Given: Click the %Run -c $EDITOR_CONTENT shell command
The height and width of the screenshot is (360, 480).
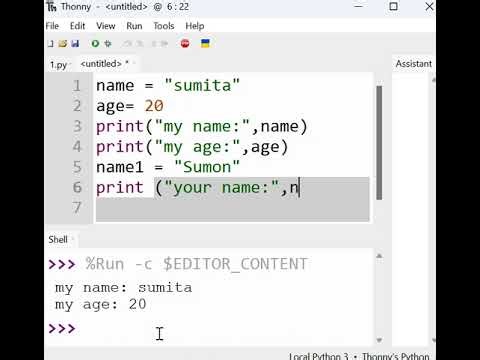Looking at the screenshot, I should click(196, 264).
